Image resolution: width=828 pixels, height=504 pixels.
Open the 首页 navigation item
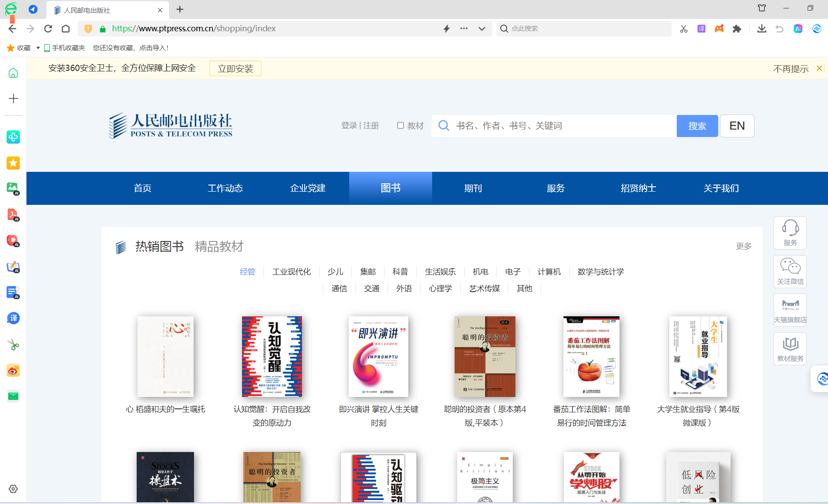(142, 188)
